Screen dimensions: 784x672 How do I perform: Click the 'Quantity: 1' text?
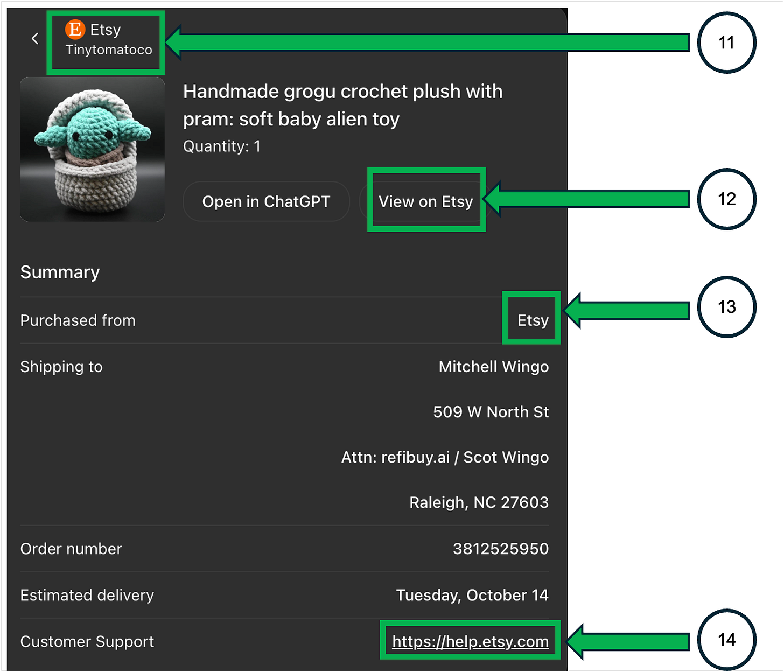coord(222,146)
